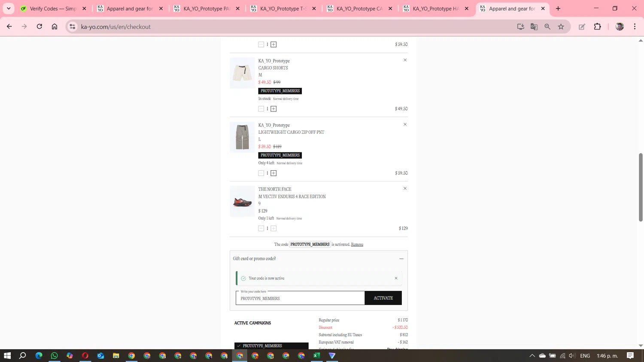Go back with the browser back arrow
Image resolution: width=644 pixels, height=362 pixels.
point(9,27)
